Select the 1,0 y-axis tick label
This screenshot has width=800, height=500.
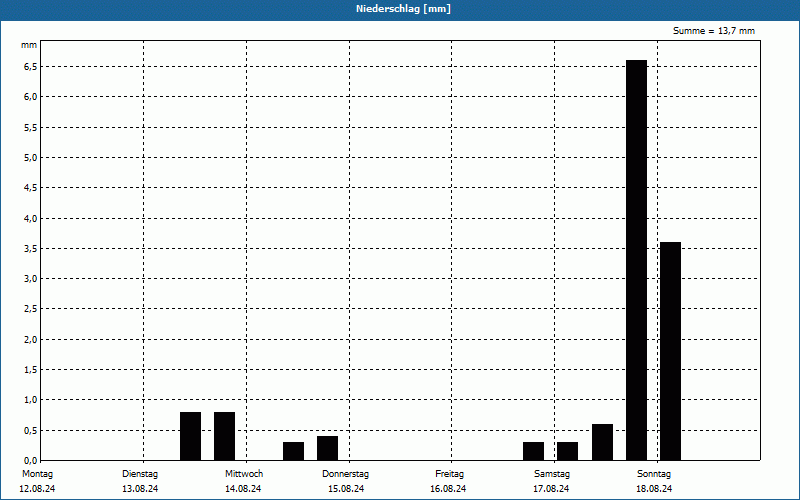pyautogui.click(x=31, y=399)
